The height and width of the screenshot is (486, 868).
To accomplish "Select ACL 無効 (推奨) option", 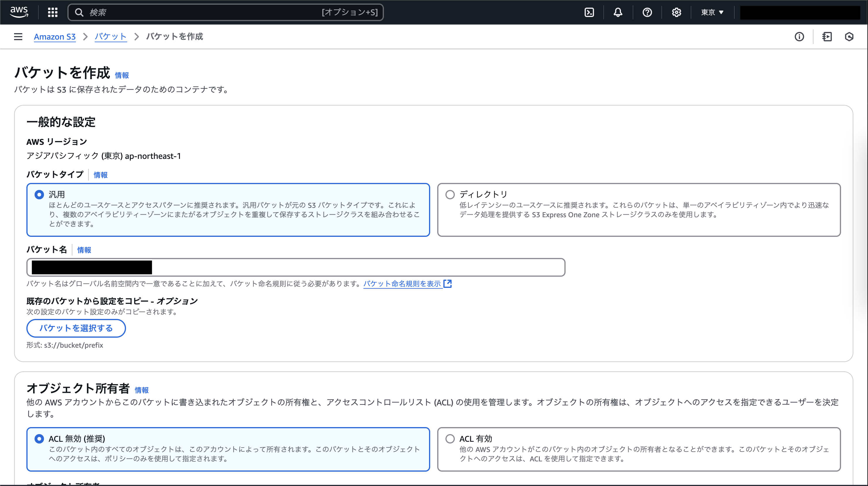I will (228, 449).
